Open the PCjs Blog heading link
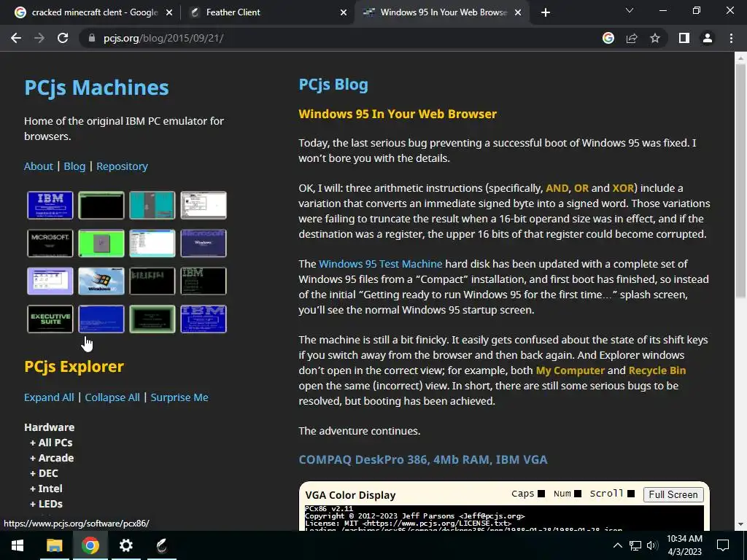This screenshot has height=560, width=747. [x=333, y=85]
